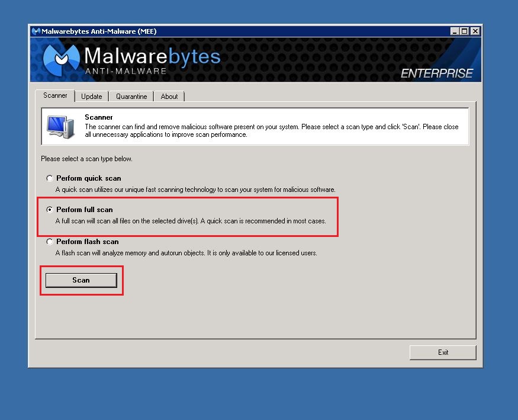Maximize the Malwarebytes Anti-Malware window
518x420 pixels.
pyautogui.click(x=465, y=31)
